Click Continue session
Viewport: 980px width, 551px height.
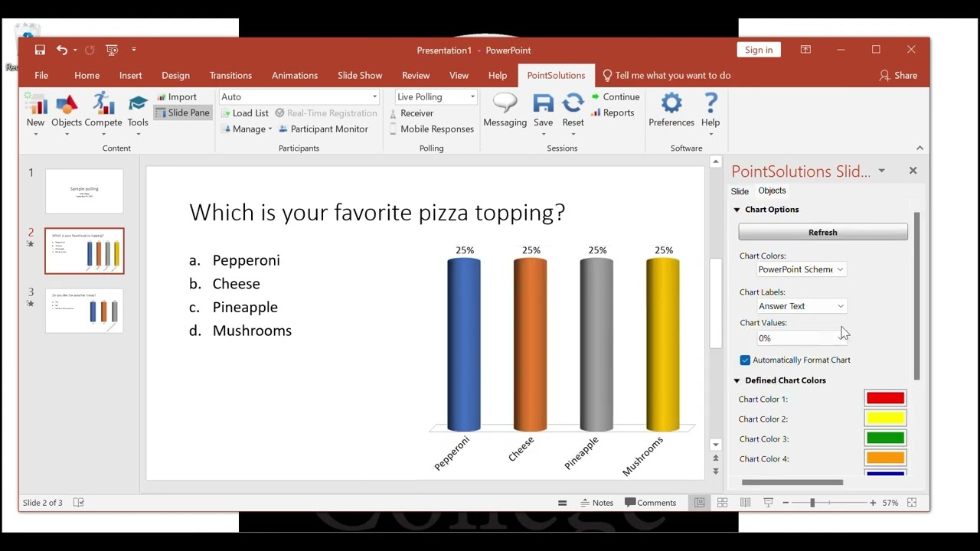[x=615, y=97]
